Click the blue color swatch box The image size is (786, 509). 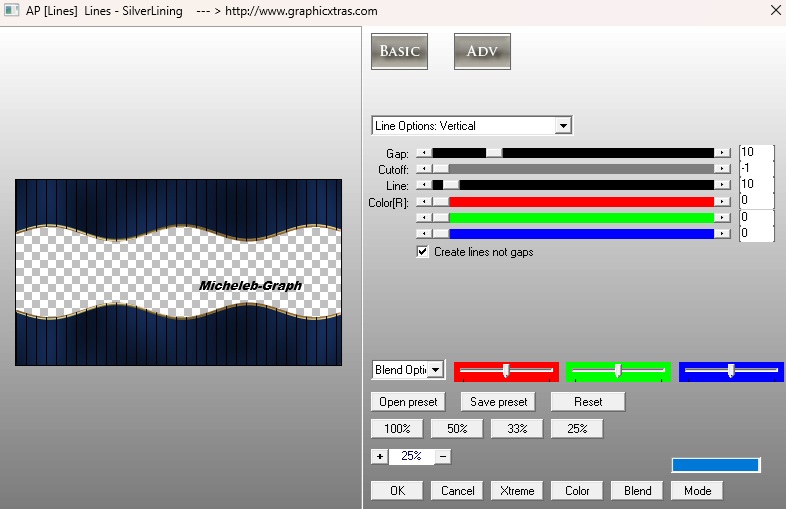coord(715,465)
